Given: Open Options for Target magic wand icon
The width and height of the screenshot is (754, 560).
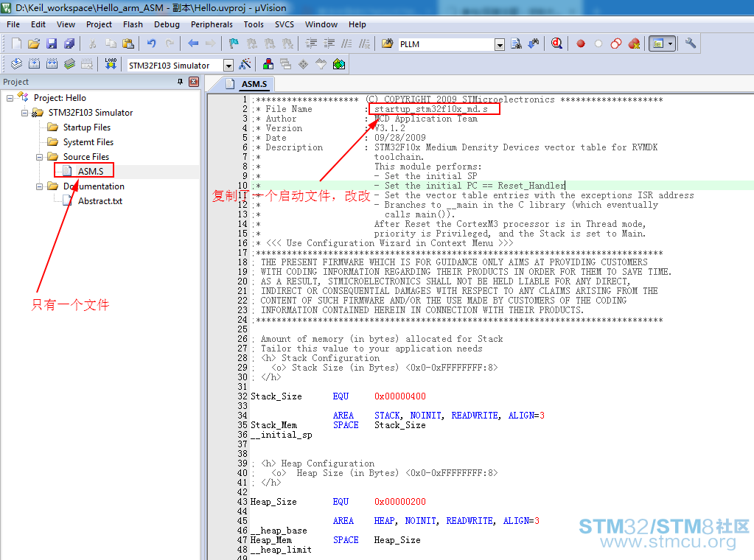Looking at the screenshot, I should coord(245,64).
